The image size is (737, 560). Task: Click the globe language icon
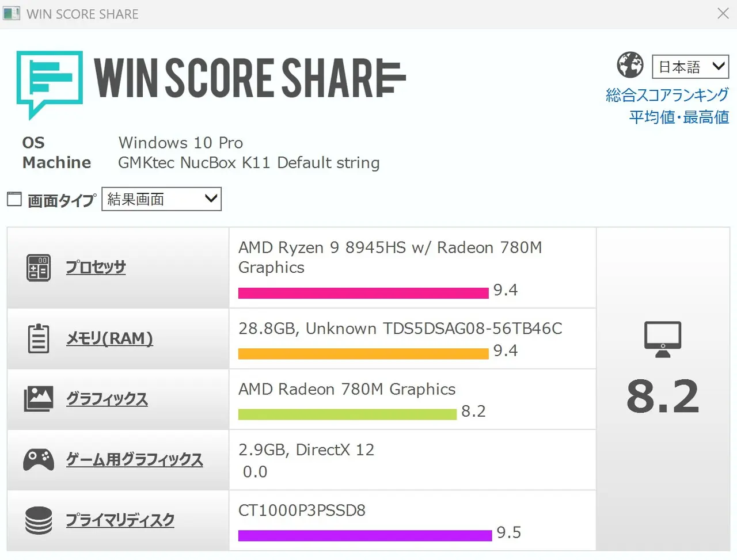point(630,65)
